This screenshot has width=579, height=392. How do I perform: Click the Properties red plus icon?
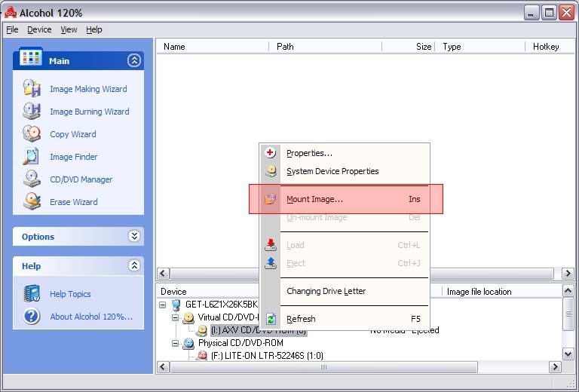pyautogui.click(x=271, y=152)
